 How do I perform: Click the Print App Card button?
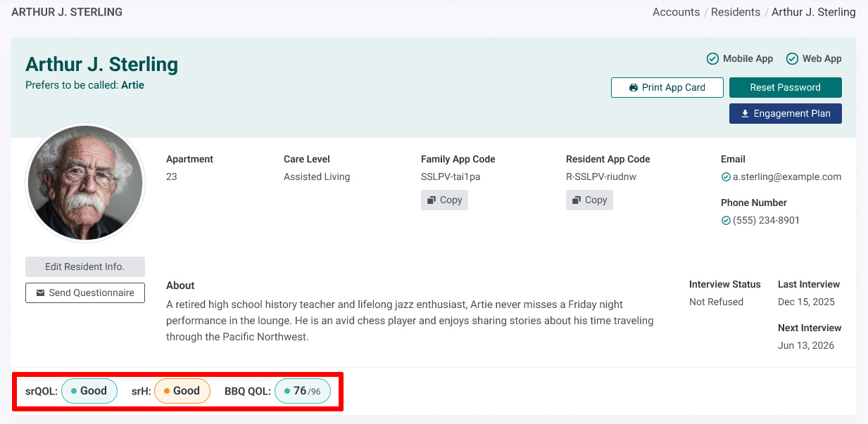click(667, 87)
